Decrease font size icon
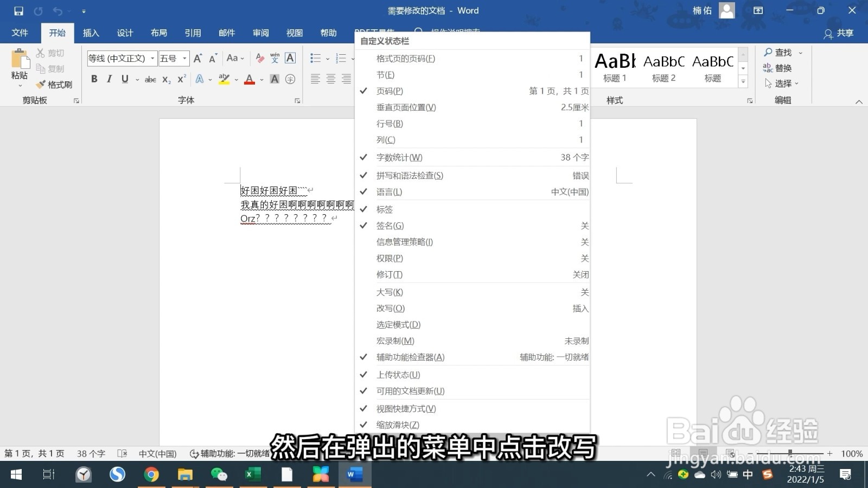The image size is (868, 488). [x=213, y=58]
